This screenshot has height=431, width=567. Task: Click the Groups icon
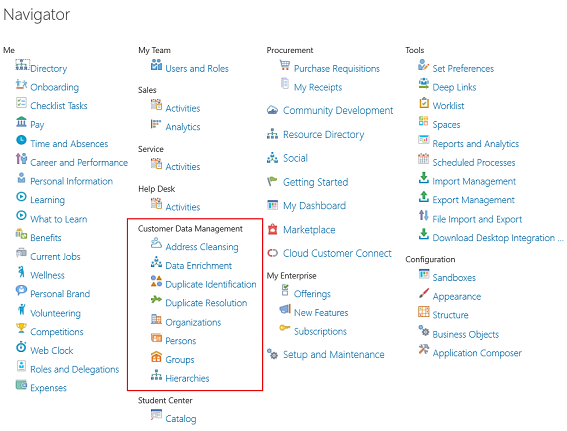tap(156, 357)
